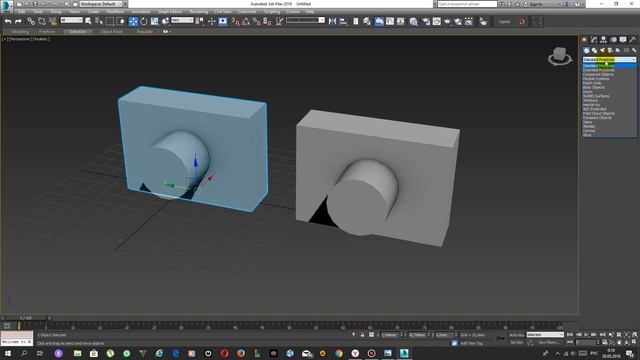The image size is (640, 360).
Task: Click the Align tool icon
Action: 343,21
